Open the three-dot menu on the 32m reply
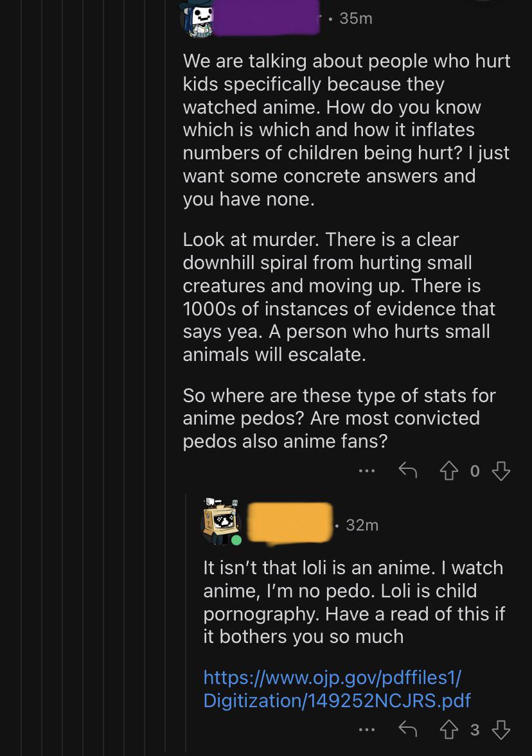 point(367,729)
